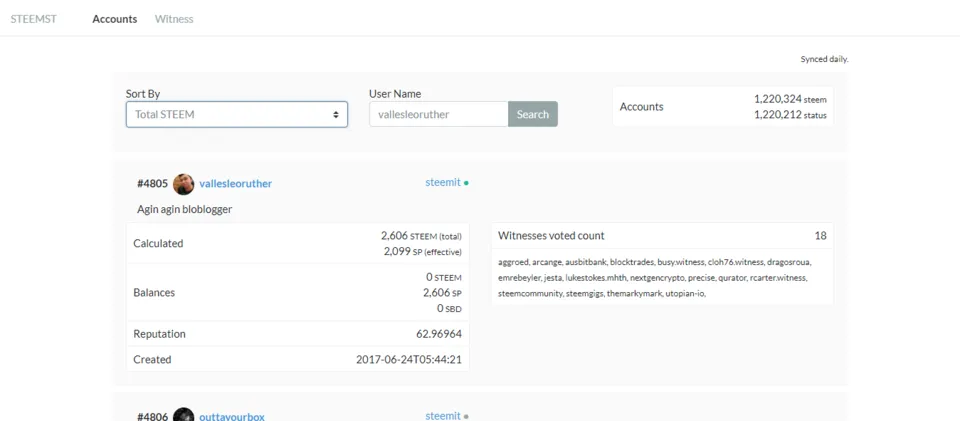Click the green online status dot

coord(467,183)
